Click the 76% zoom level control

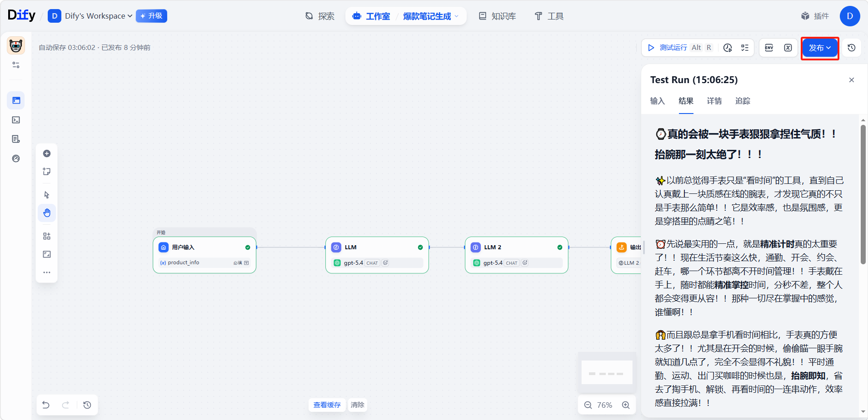[x=604, y=405]
